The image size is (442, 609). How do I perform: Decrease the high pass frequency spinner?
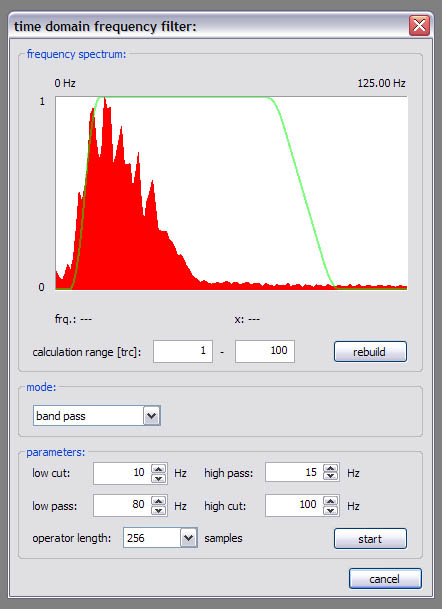331,478
